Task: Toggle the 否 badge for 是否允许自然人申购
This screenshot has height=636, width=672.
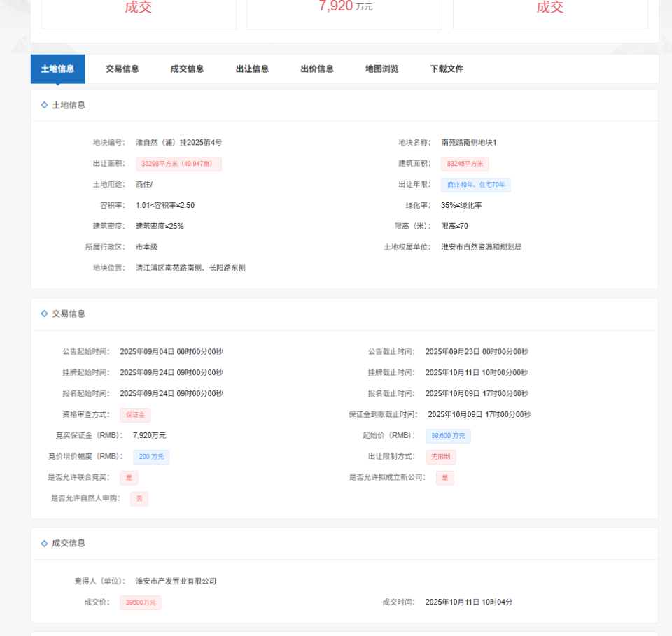Action: [x=139, y=498]
